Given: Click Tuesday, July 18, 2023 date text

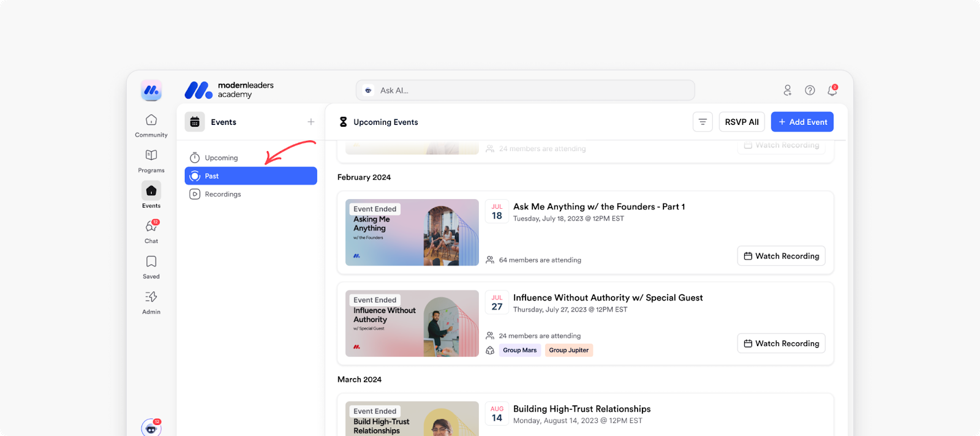Looking at the screenshot, I should pyautogui.click(x=568, y=219).
